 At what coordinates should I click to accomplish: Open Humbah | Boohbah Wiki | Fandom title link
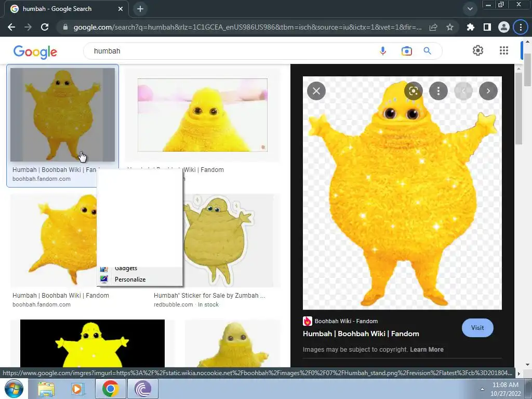pos(361,334)
